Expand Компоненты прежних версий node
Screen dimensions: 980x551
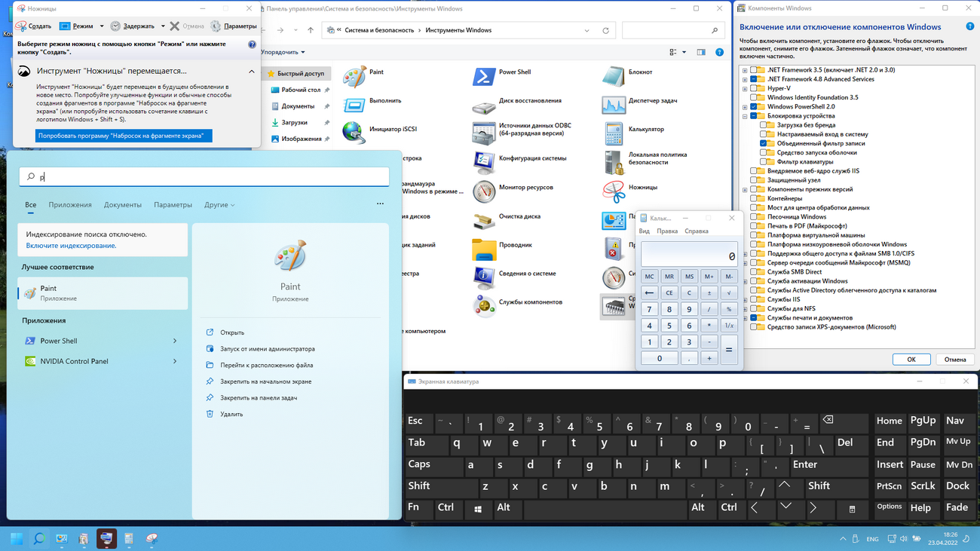[745, 189]
